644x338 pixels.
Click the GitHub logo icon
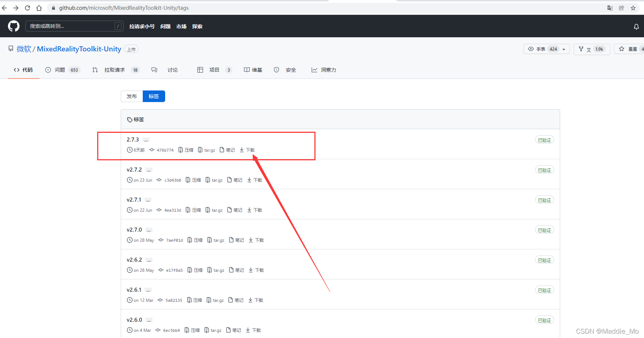point(14,26)
